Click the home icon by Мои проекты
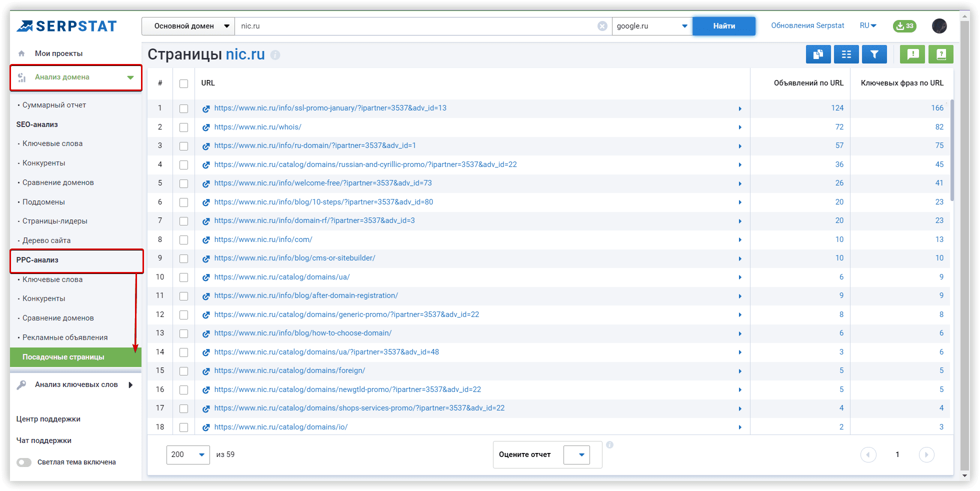The height and width of the screenshot is (491, 980). click(21, 53)
